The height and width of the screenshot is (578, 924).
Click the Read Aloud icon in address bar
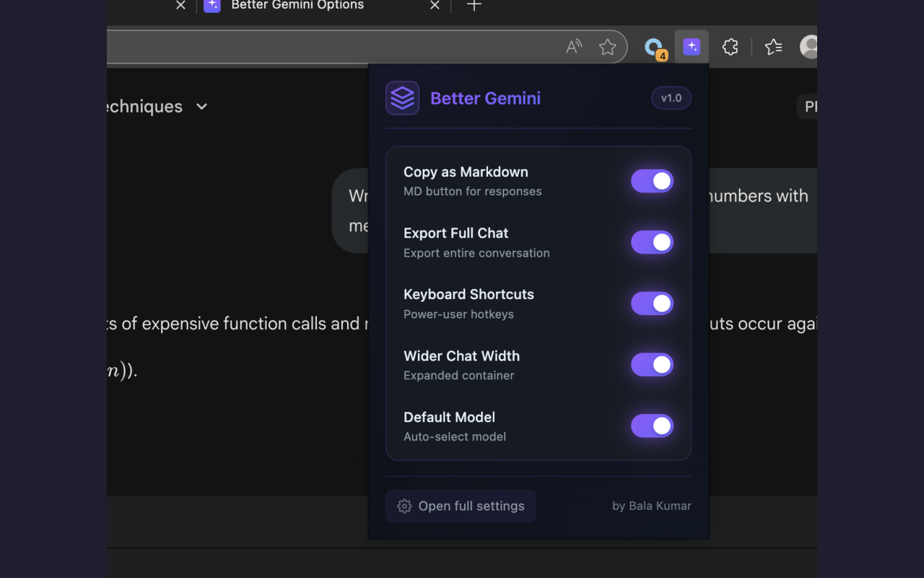pyautogui.click(x=574, y=47)
